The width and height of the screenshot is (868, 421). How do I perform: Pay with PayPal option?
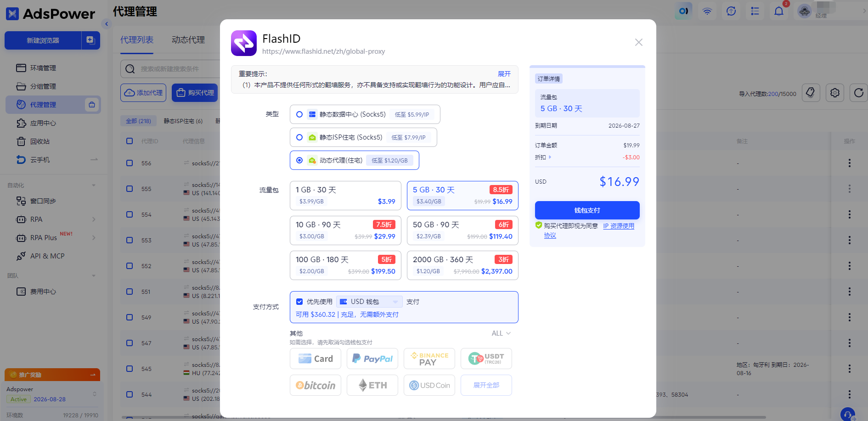(x=372, y=359)
